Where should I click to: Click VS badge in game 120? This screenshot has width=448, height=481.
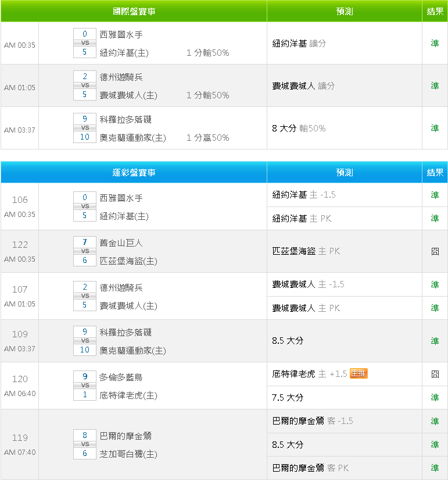pyautogui.click(x=85, y=385)
